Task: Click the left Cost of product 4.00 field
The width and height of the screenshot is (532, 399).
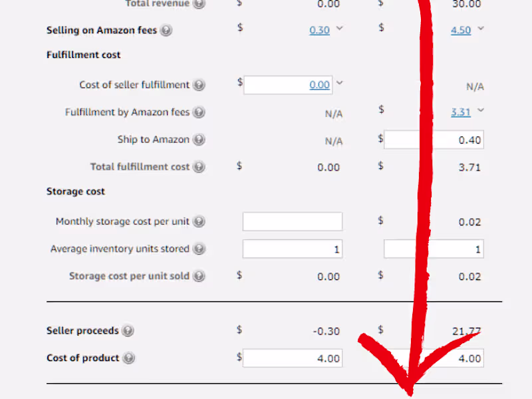Action: coord(293,358)
